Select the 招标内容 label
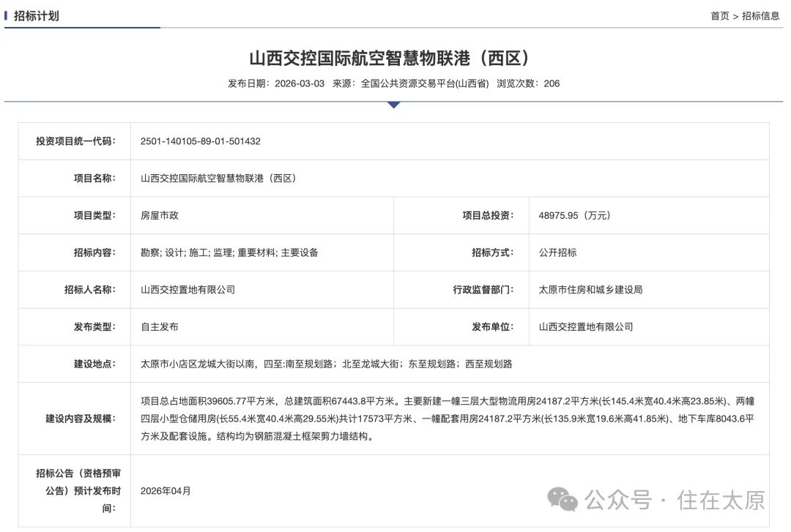This screenshot has width=791, height=532. click(x=94, y=252)
